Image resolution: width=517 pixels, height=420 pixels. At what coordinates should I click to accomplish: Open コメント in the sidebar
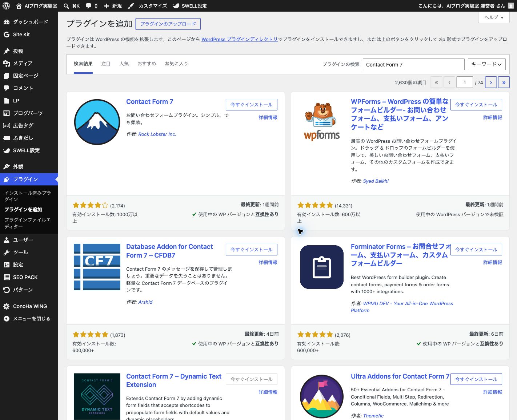29,88
